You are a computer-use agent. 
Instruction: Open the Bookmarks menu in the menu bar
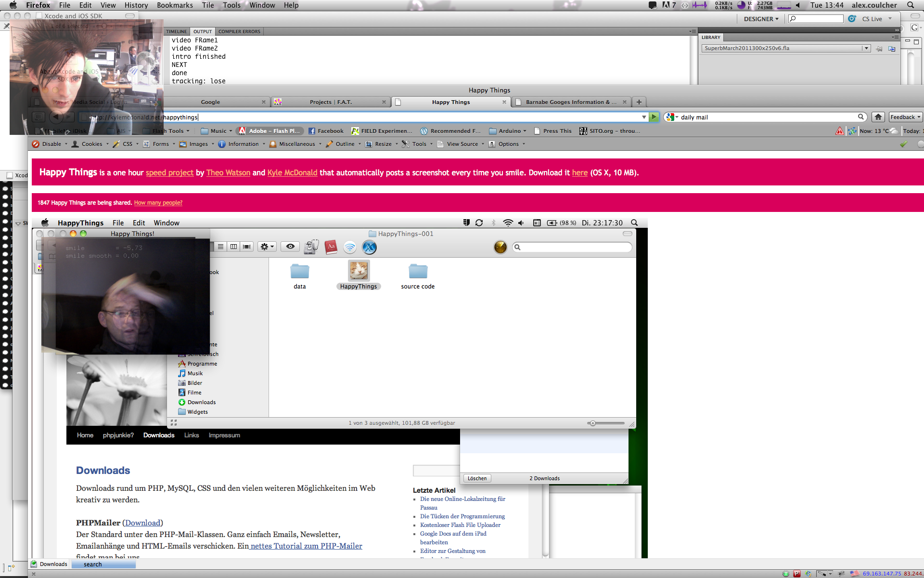[175, 5]
